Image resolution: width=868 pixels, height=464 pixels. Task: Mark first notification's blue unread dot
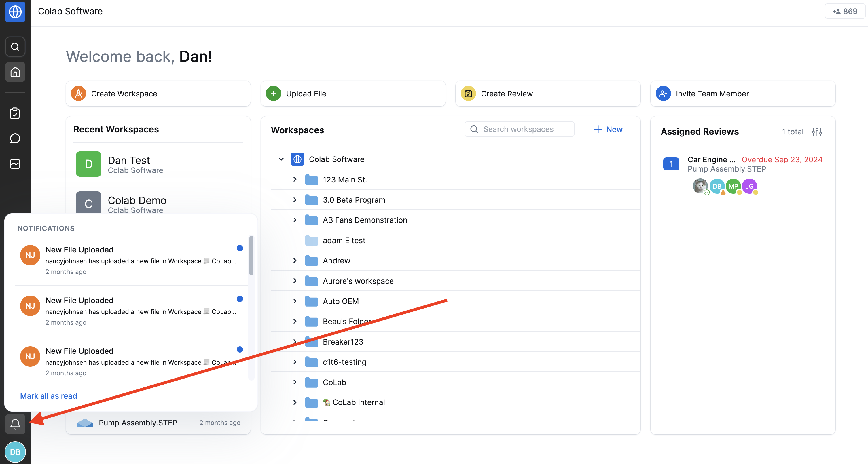coord(240,248)
